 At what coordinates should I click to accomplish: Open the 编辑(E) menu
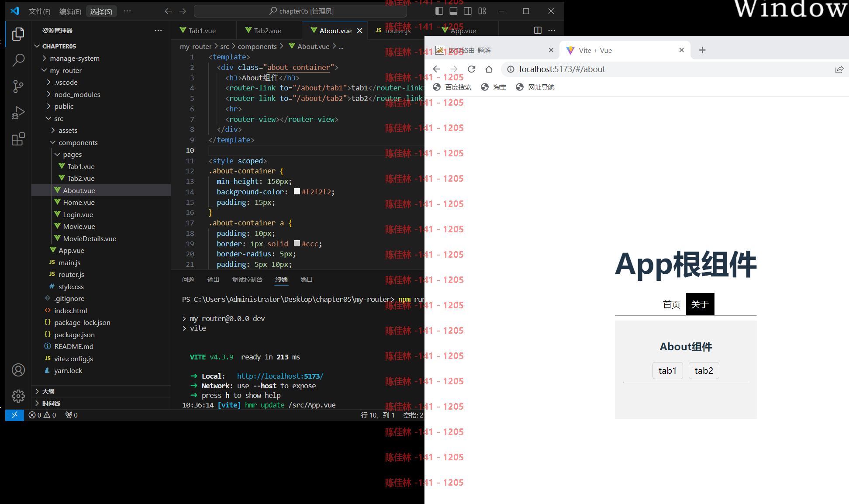(70, 11)
